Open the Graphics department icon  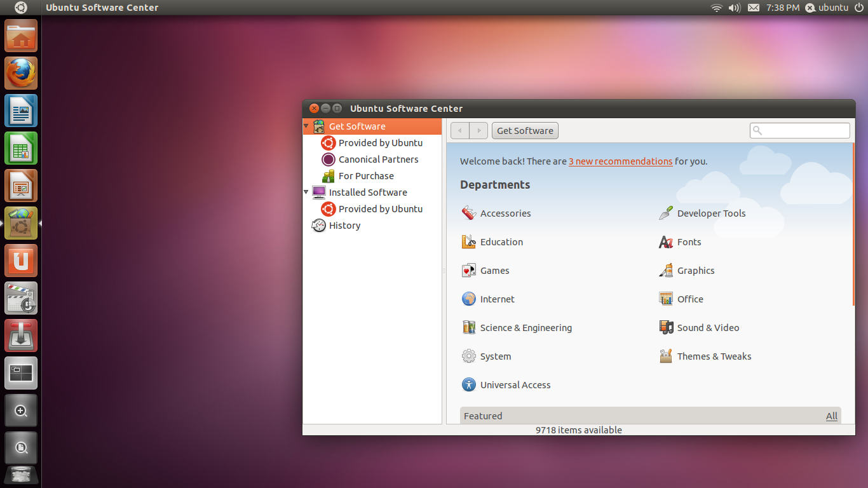pos(666,271)
